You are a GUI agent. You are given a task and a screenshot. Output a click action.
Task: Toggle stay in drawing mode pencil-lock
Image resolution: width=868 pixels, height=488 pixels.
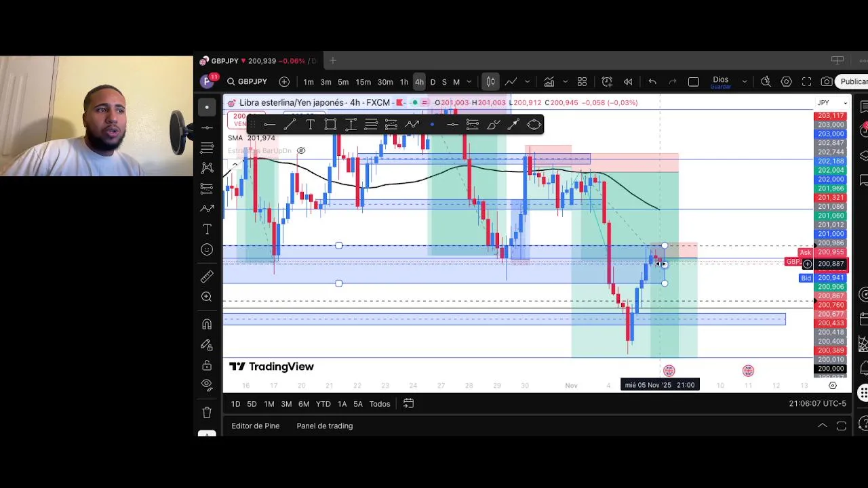click(x=207, y=345)
